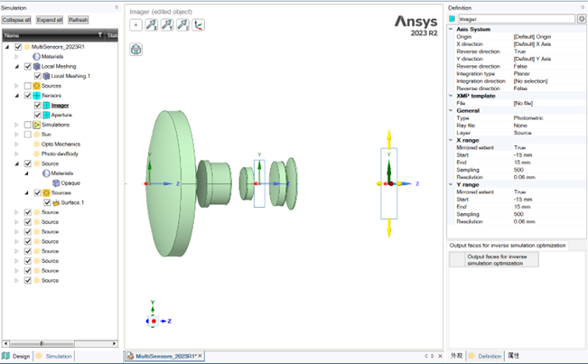Image resolution: width=588 pixels, height=364 pixels.
Task: Select the Y direction arrow tool
Action: (x=167, y=25)
